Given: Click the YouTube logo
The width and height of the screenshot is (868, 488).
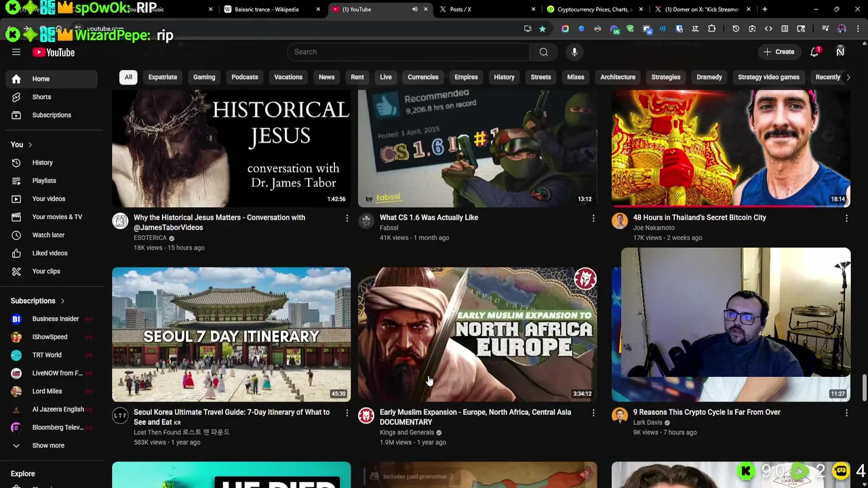Looking at the screenshot, I should [54, 52].
